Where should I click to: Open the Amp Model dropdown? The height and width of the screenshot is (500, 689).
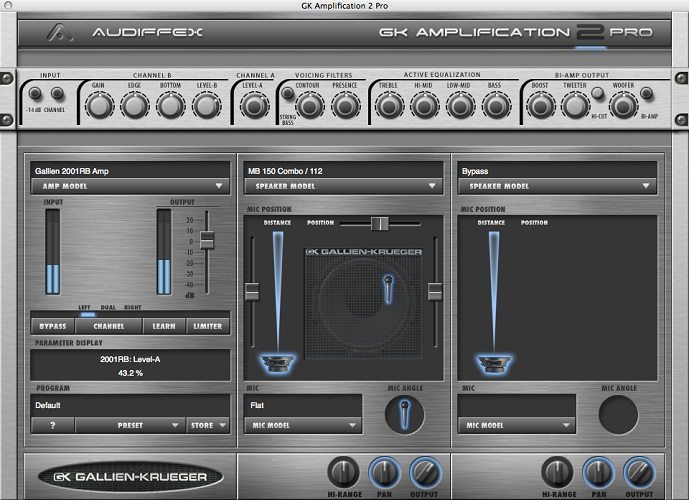pos(130,186)
